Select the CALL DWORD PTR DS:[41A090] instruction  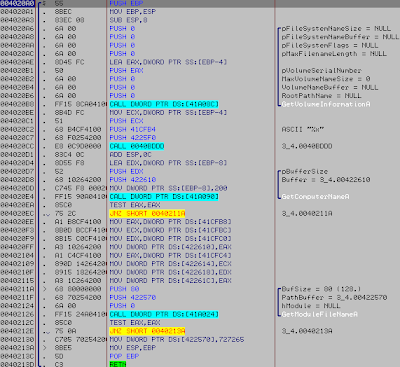(164, 197)
